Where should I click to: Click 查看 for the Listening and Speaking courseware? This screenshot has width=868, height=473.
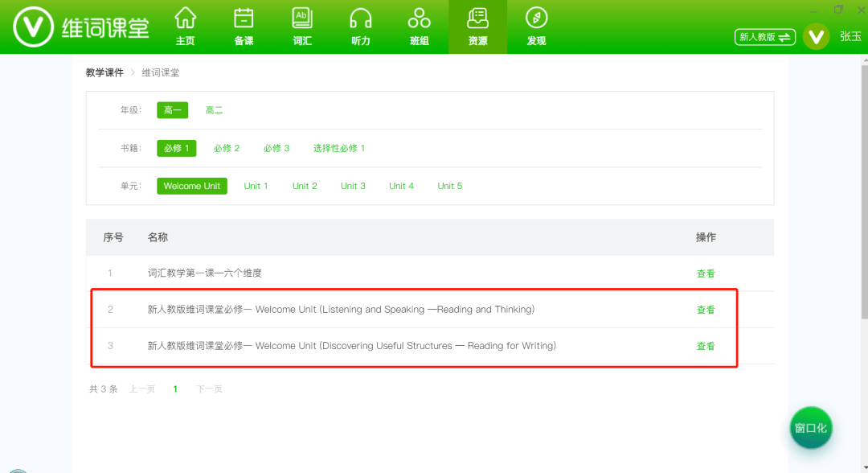tap(705, 309)
